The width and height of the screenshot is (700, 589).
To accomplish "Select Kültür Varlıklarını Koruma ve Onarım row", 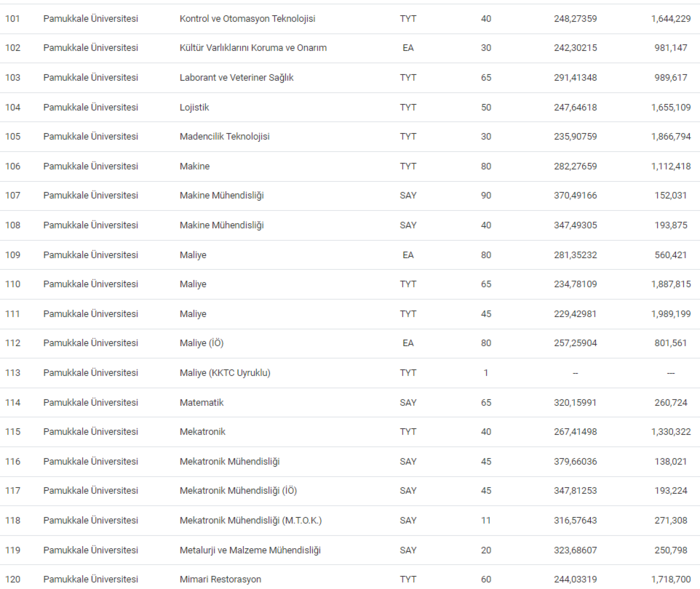I will [252, 48].
